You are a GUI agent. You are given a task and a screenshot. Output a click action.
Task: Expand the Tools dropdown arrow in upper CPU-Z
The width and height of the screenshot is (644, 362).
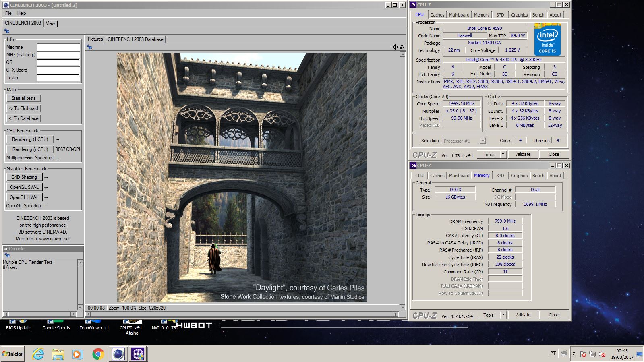[x=503, y=154]
